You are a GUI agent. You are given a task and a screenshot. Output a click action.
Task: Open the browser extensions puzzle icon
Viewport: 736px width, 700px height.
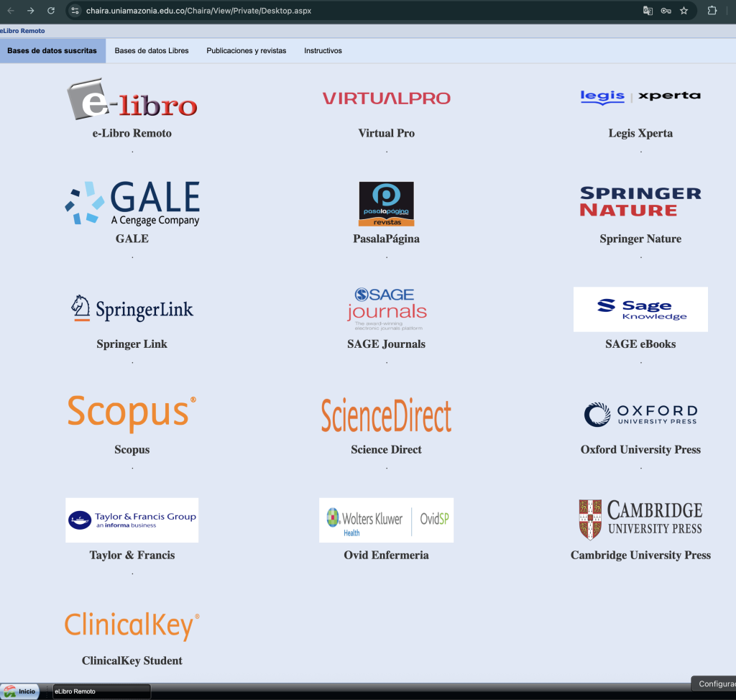click(712, 10)
